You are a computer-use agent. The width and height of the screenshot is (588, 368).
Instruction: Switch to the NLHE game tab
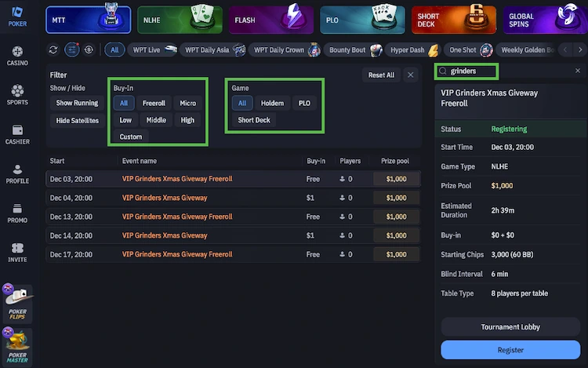180,19
